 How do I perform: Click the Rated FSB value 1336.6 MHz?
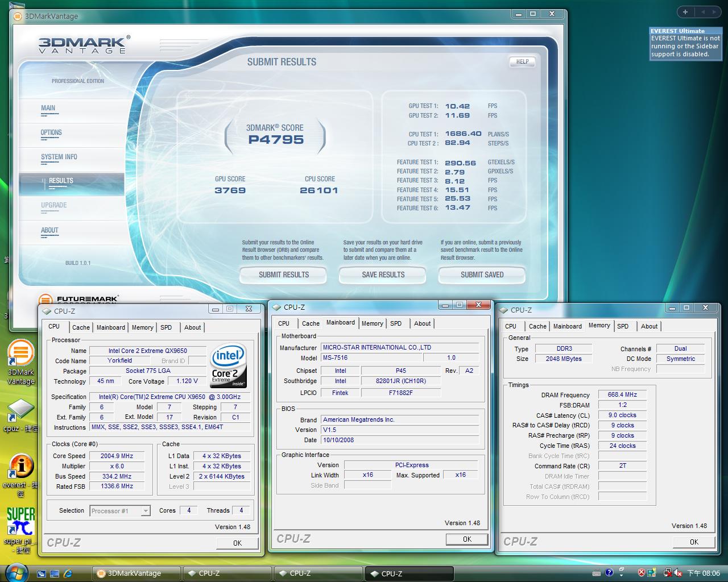point(117,487)
